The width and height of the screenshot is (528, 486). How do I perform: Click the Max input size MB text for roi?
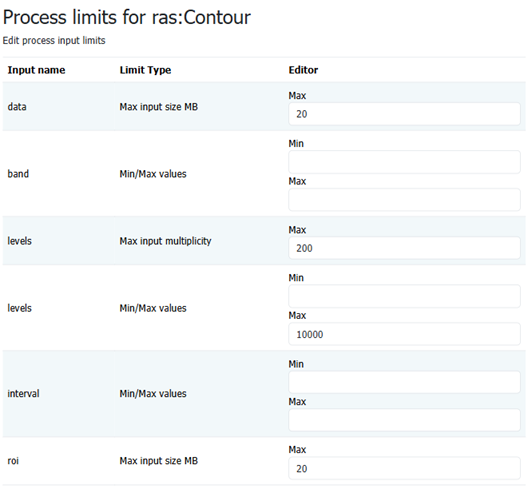coord(159,460)
